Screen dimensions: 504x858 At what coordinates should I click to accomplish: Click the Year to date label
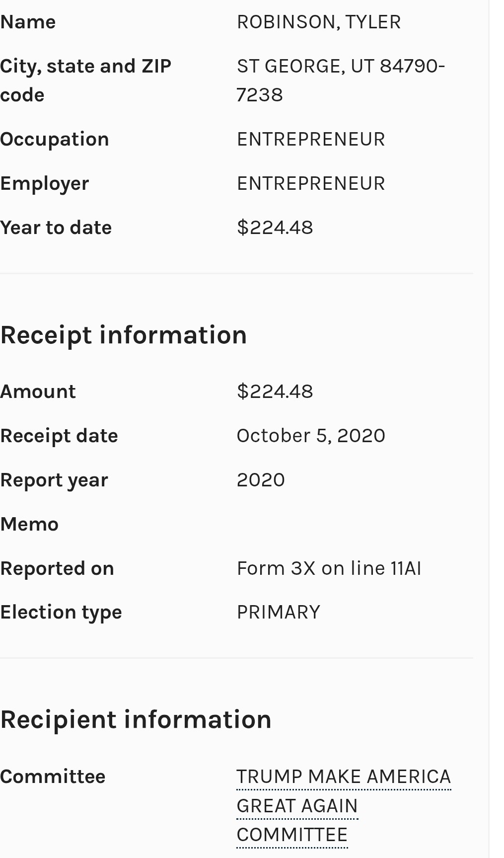point(56,228)
